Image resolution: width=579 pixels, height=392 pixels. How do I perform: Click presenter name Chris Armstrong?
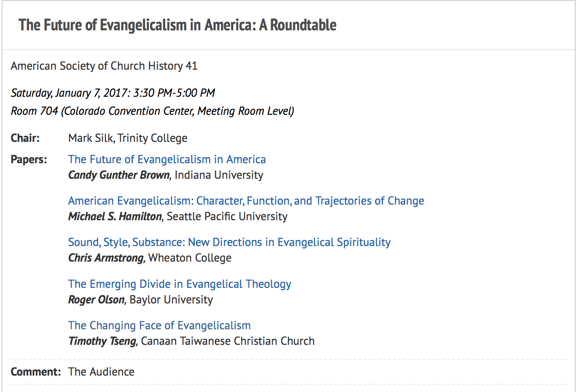pos(106,258)
